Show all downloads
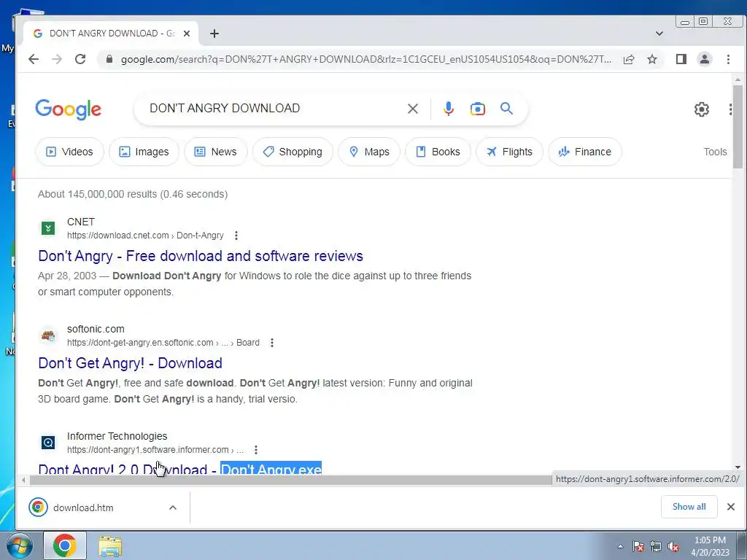Image resolution: width=747 pixels, height=560 pixels. (689, 507)
